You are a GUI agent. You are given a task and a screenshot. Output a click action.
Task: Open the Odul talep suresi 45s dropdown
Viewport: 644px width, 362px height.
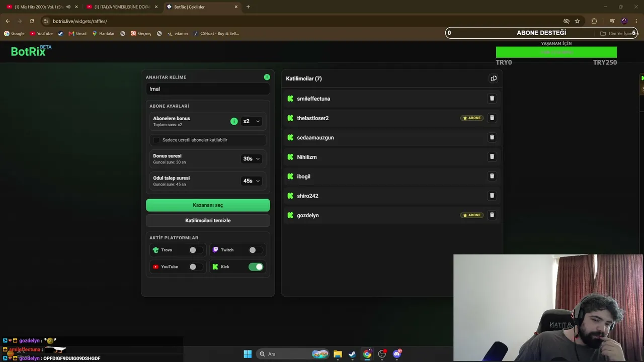click(252, 181)
